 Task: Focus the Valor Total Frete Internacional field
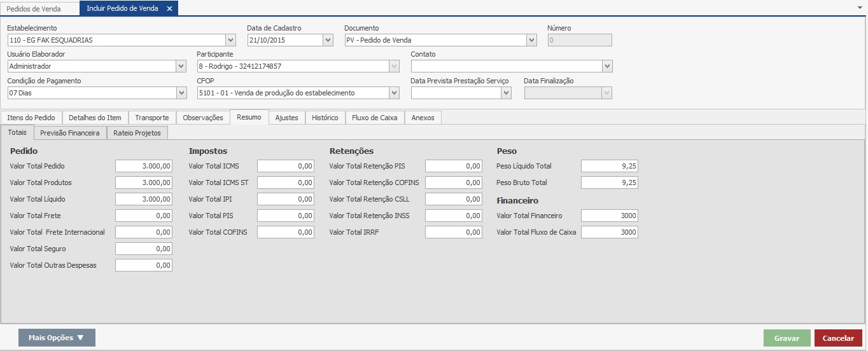click(x=144, y=232)
